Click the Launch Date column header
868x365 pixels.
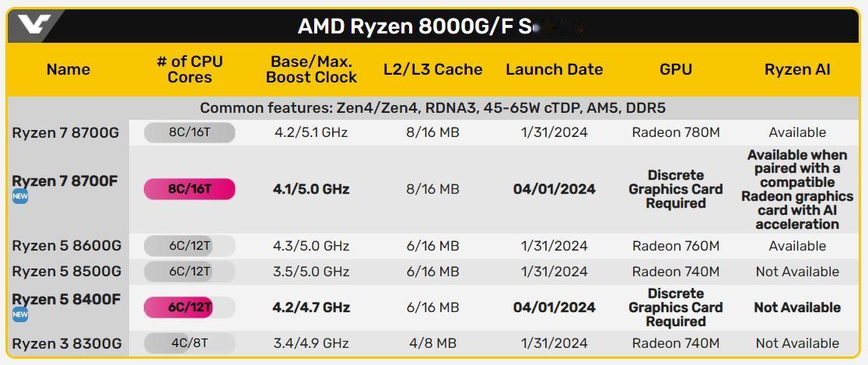point(554,69)
